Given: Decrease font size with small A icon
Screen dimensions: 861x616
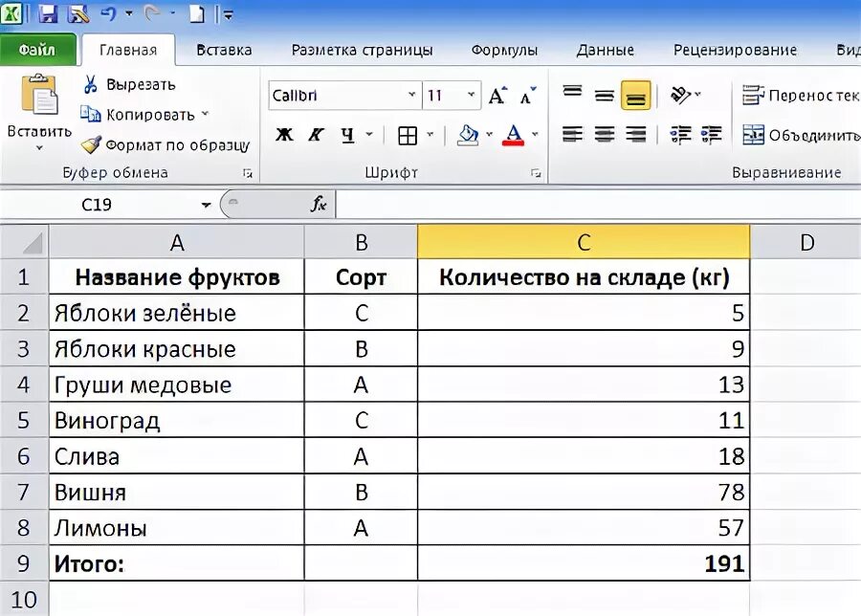Looking at the screenshot, I should coord(527,96).
